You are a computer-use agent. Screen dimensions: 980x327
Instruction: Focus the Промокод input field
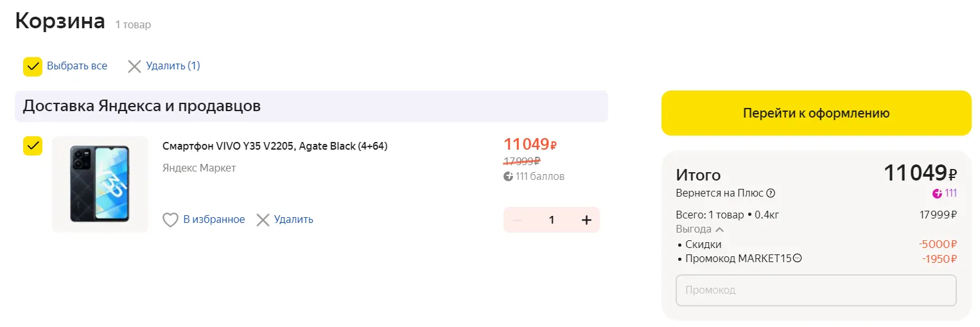pos(816,290)
